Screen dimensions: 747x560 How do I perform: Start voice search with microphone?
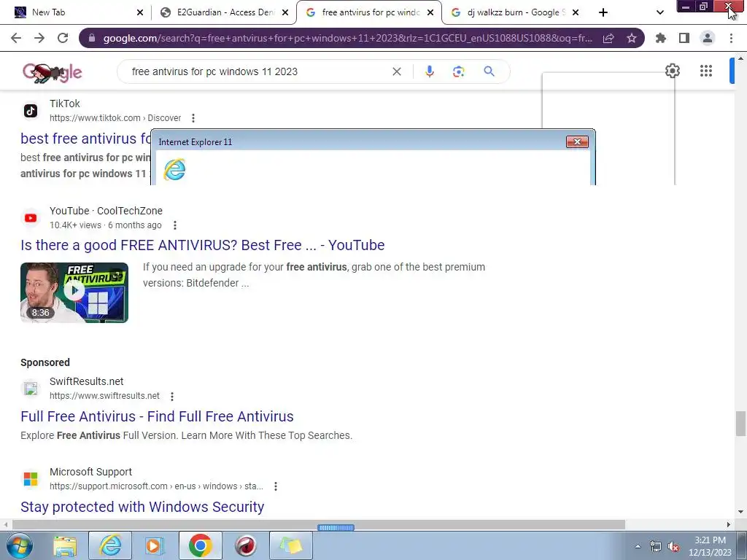click(x=429, y=71)
